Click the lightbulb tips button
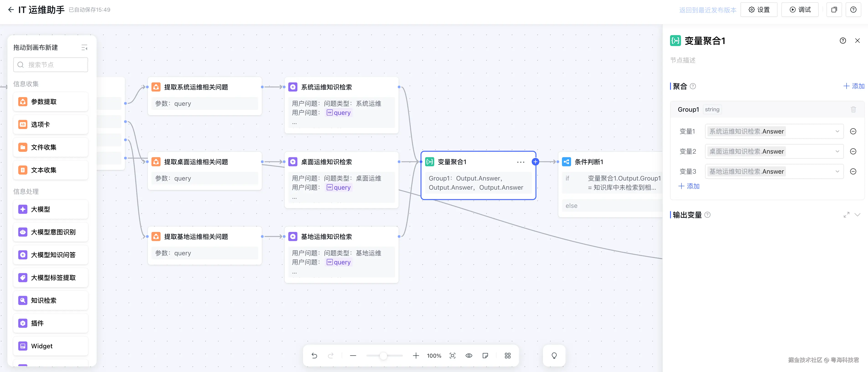Image resolution: width=868 pixels, height=372 pixels. coord(554,356)
